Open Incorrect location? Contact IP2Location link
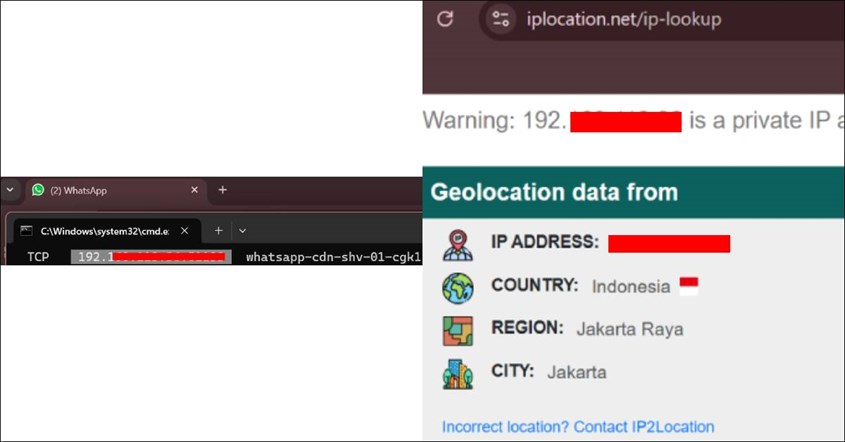Screen dimensions: 845x442 pos(578,427)
